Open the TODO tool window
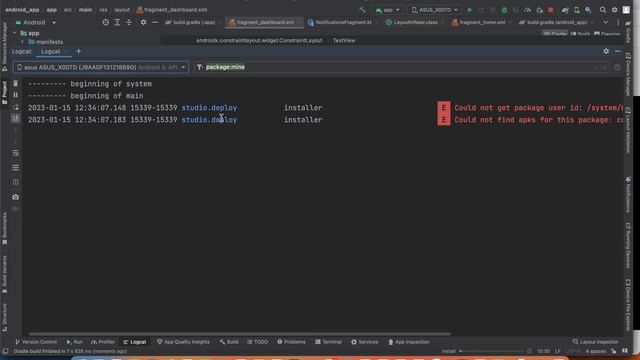 (257, 342)
